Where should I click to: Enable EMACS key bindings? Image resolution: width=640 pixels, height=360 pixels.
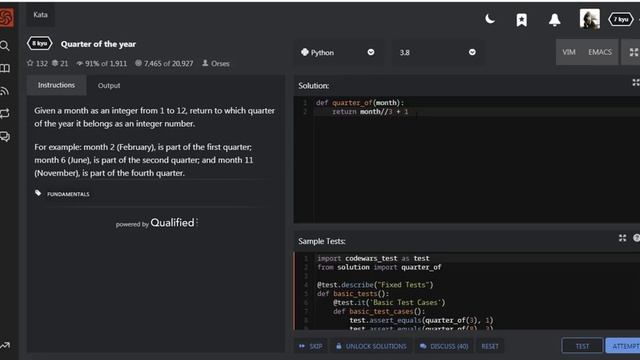tap(600, 52)
